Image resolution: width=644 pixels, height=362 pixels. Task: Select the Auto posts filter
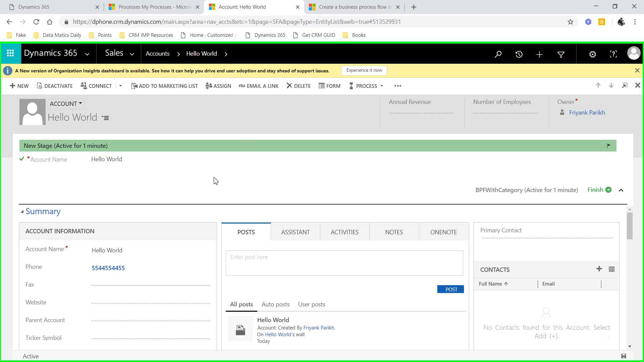275,304
